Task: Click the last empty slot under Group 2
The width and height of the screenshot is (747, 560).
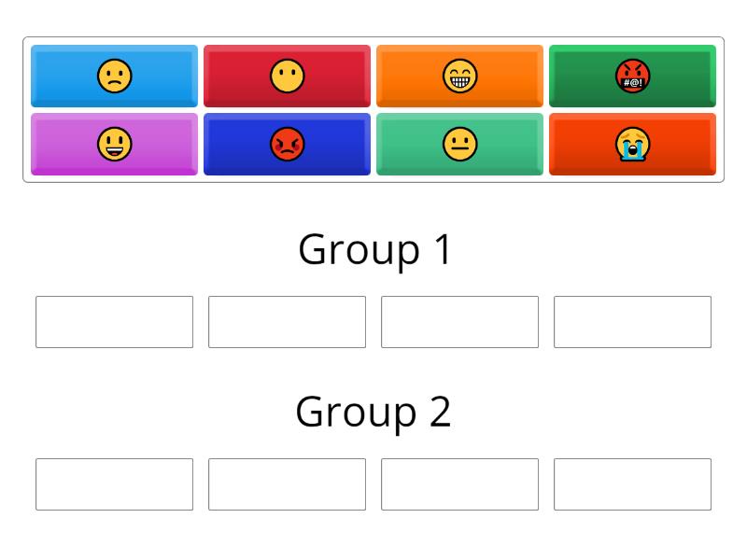Action: click(633, 484)
